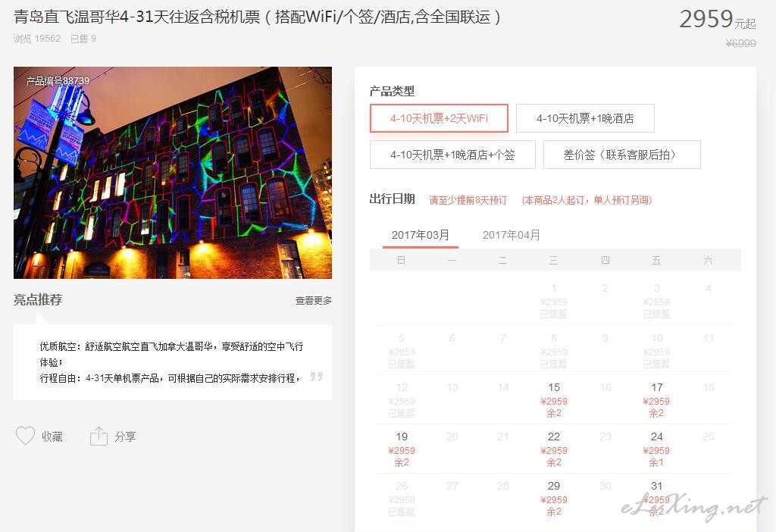Click the crossed-out ¥6999 original price

tap(741, 43)
